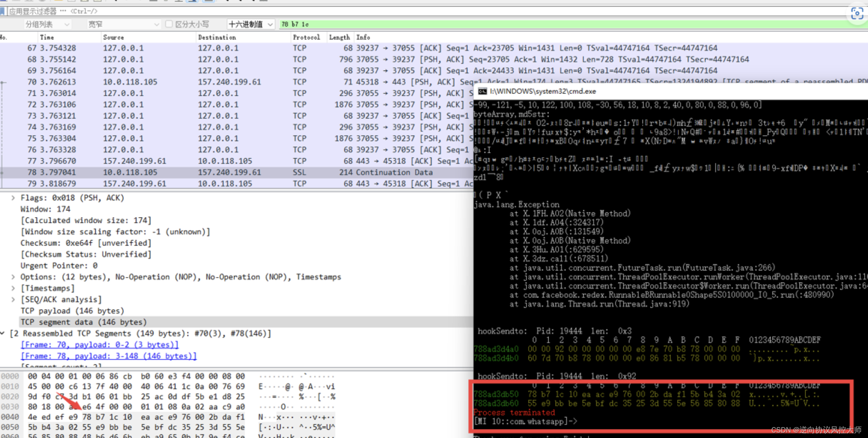Select packet 67 in the packet list
Viewport: 868px width, 438px height.
click(x=434, y=48)
